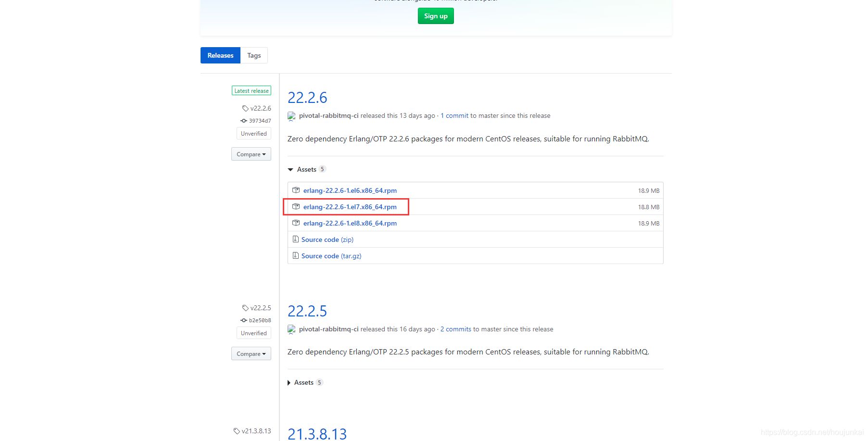The height and width of the screenshot is (441, 868).
Task: Click package icon of the el8 rpm
Action: [296, 223]
